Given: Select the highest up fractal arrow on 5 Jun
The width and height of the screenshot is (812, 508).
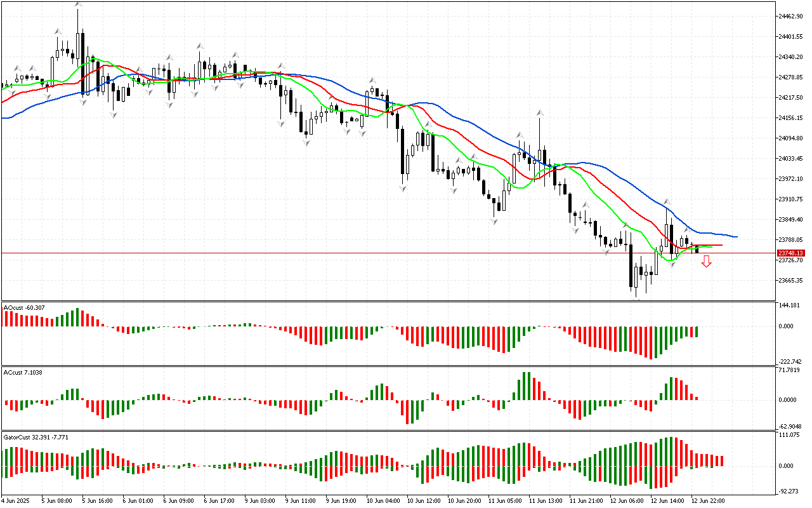Looking at the screenshot, I should click(78, 5).
